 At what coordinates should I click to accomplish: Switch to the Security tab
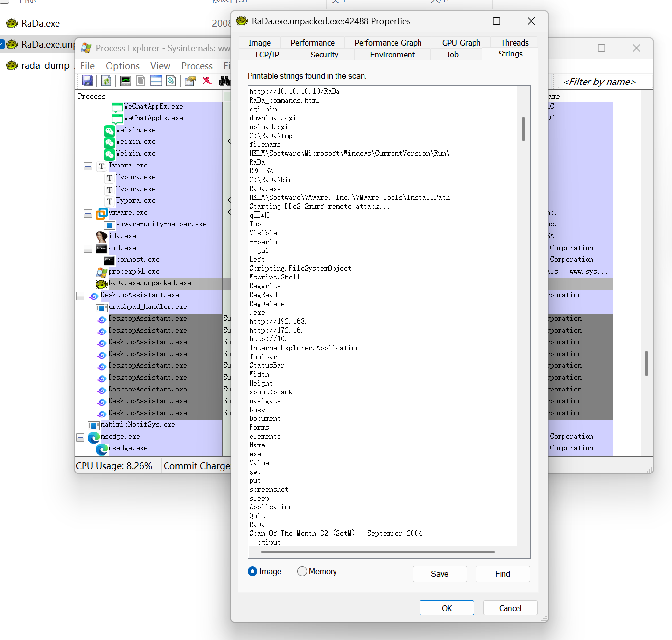tap(325, 55)
